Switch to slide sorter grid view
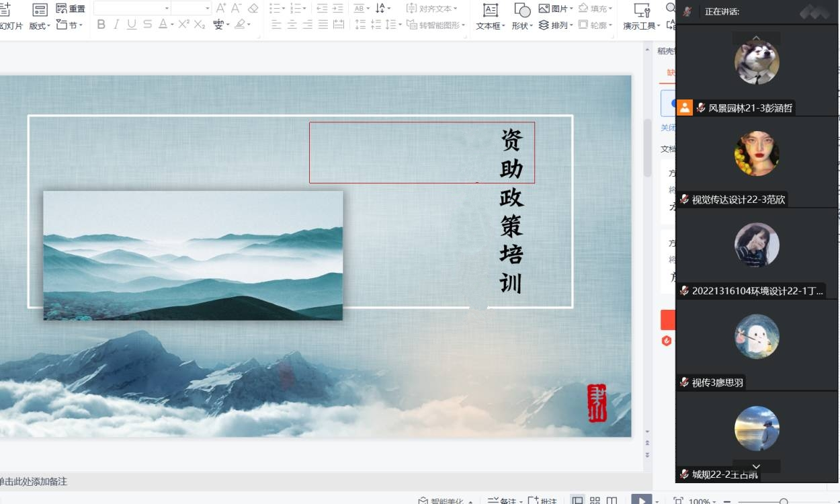 (x=595, y=501)
